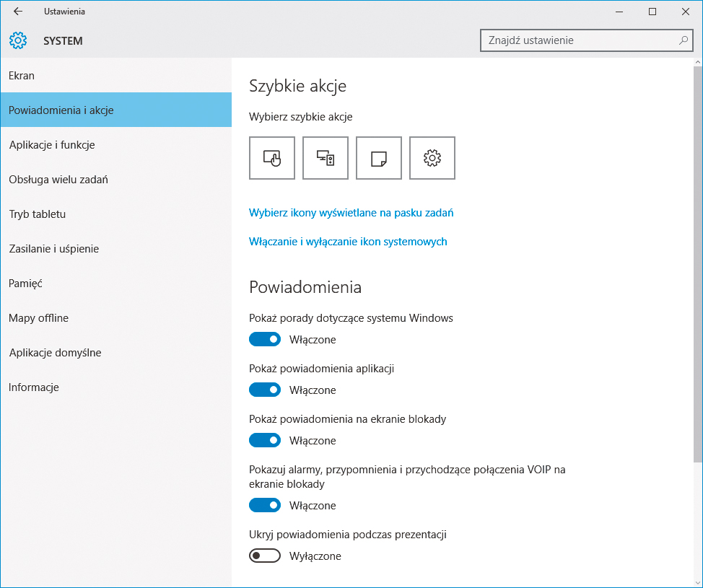
Task: Open Wybierz ikony wyświetlane na pasku zadań
Action: click(351, 213)
